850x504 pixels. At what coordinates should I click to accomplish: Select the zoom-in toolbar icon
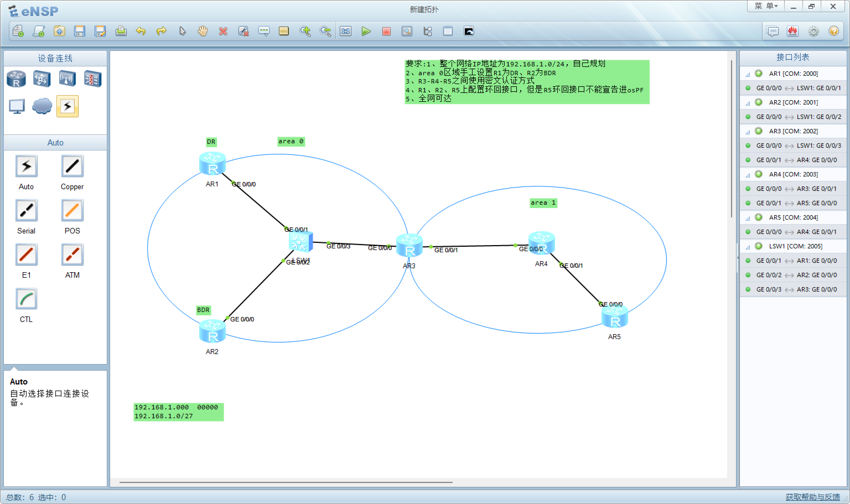pos(305,31)
